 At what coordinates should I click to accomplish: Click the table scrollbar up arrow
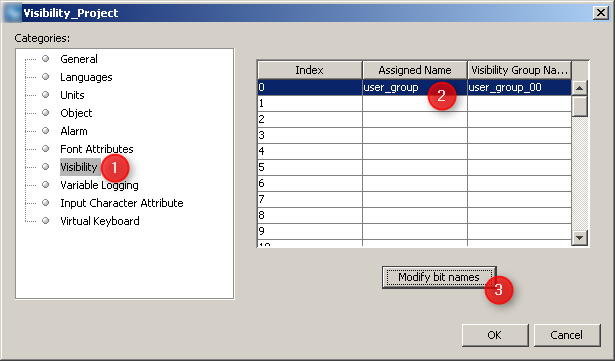tap(580, 88)
